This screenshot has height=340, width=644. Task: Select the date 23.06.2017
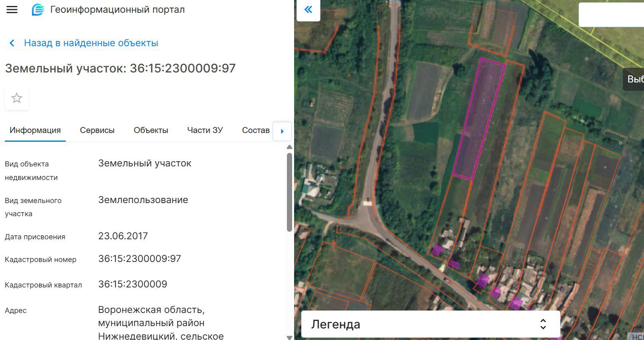[x=123, y=236]
